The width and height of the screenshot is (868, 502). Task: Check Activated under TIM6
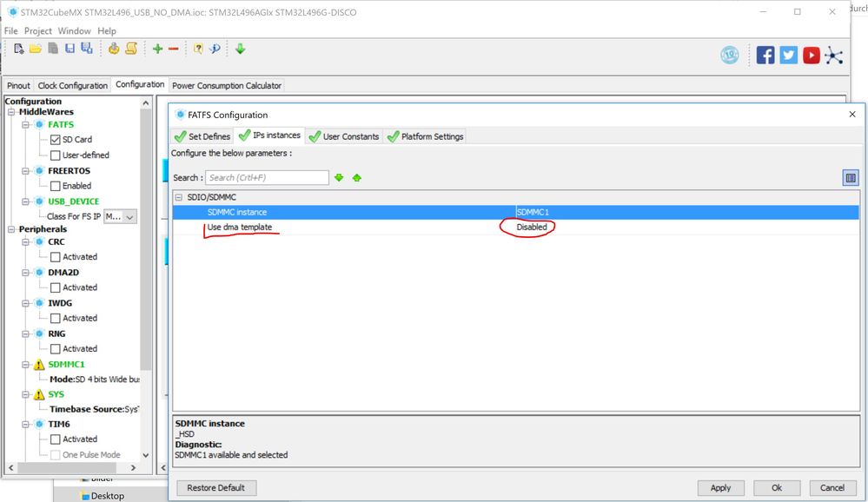click(56, 439)
